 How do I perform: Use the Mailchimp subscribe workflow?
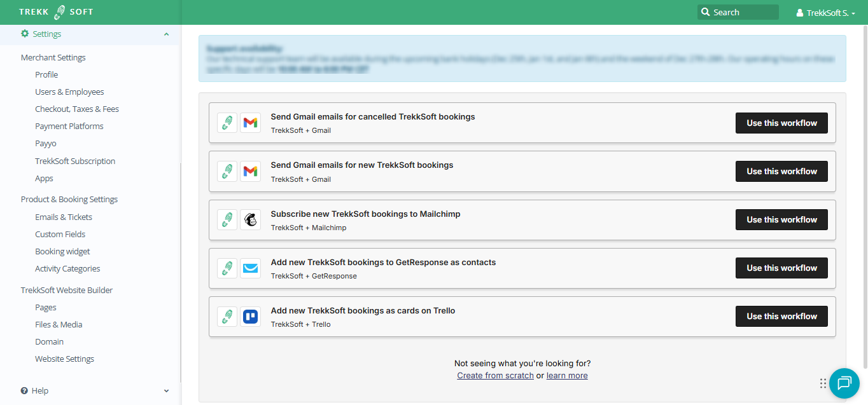pos(781,220)
